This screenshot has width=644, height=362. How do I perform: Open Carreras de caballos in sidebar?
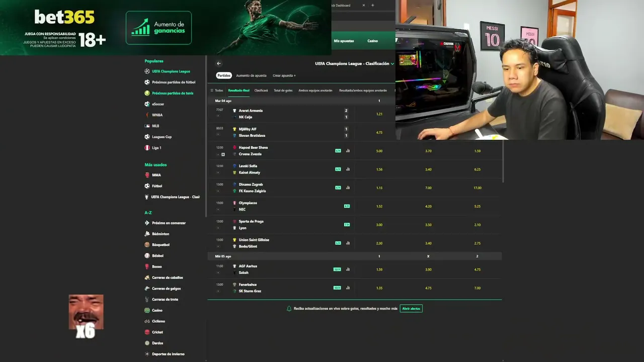pos(168,278)
